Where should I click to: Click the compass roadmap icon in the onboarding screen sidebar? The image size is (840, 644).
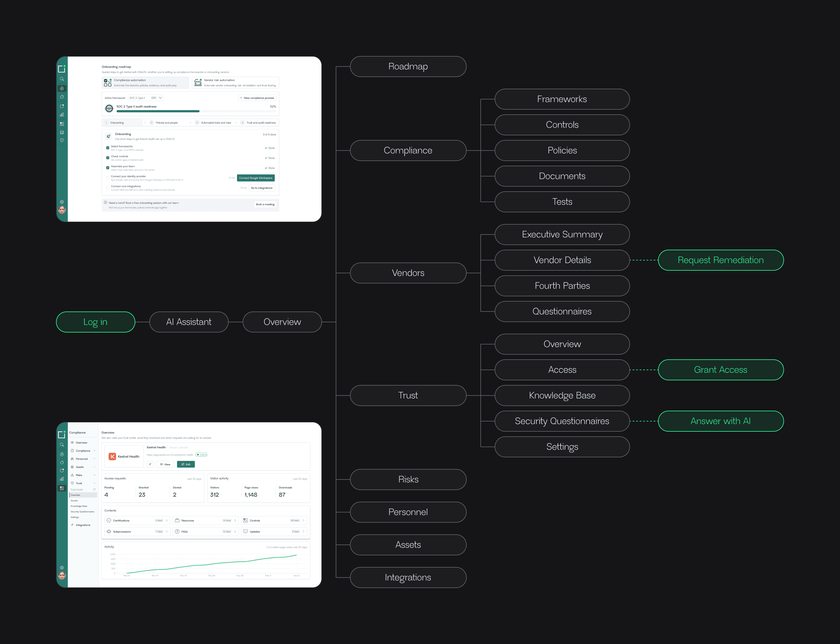[x=62, y=89]
